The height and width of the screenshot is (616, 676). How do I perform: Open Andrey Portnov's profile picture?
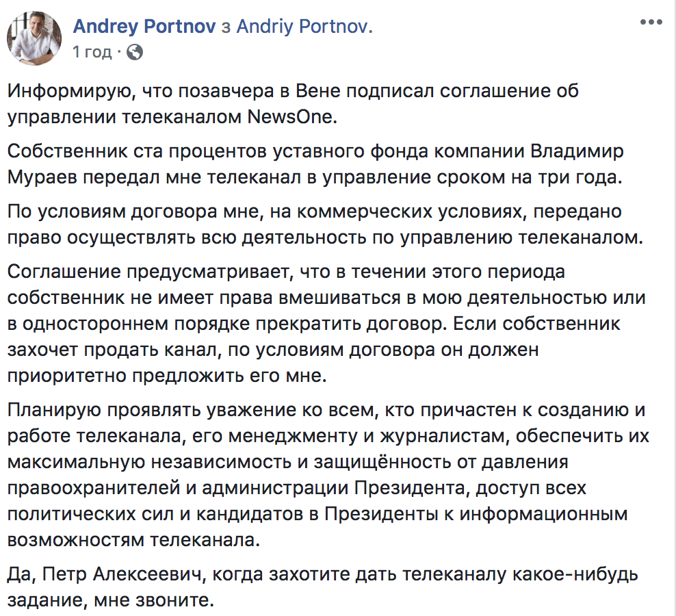pos(34,38)
